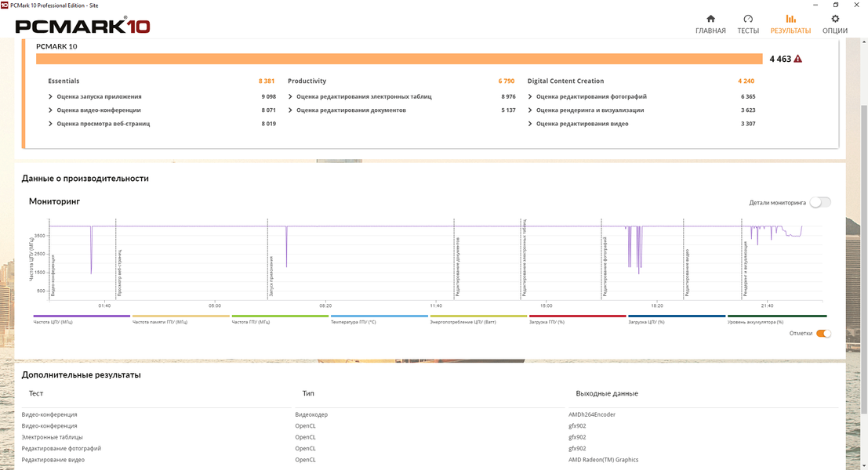The height and width of the screenshot is (470, 868).
Task: Select the purple Частота ЦПУ legend swatch
Action: click(x=82, y=316)
